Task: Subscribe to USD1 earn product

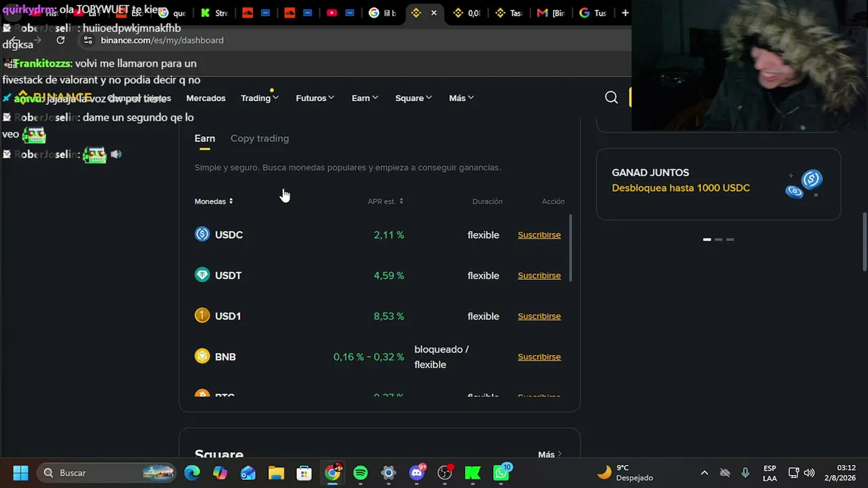Action: point(539,316)
